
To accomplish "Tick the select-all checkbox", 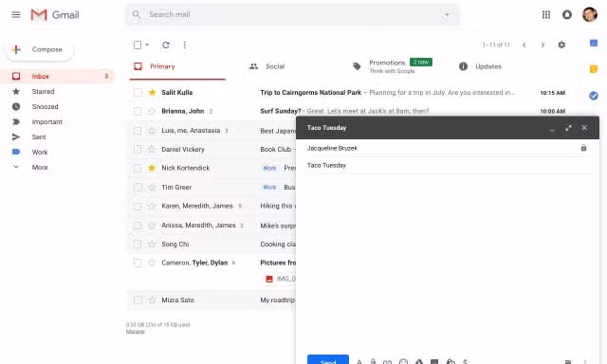I will (x=138, y=45).
